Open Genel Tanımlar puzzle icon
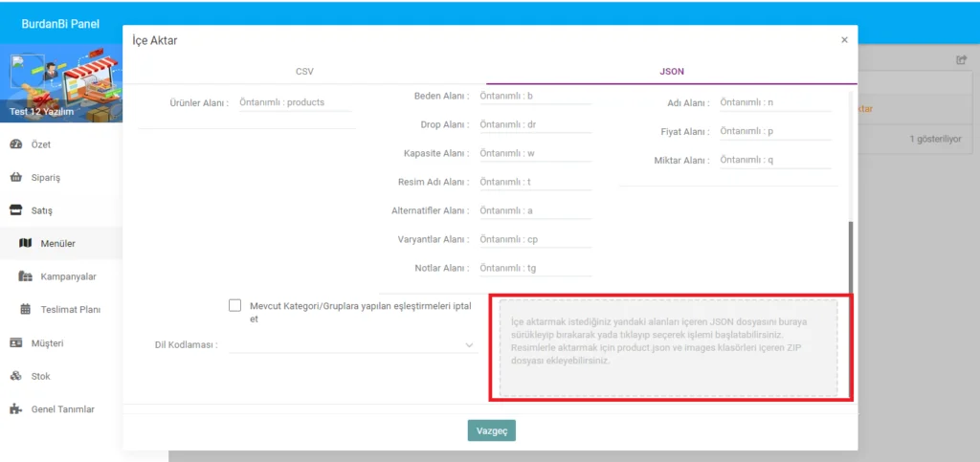This screenshot has width=980, height=462. (x=16, y=409)
